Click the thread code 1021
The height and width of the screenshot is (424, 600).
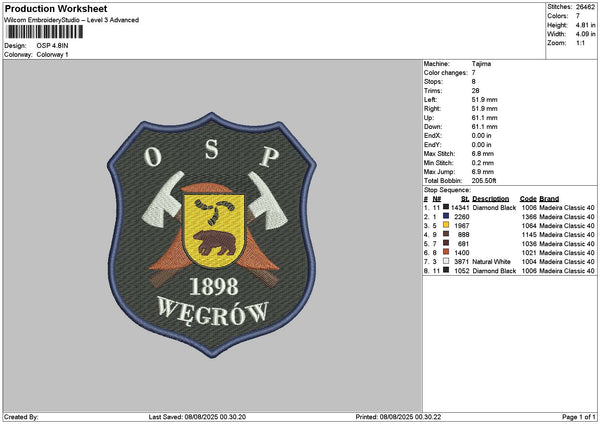(x=529, y=253)
